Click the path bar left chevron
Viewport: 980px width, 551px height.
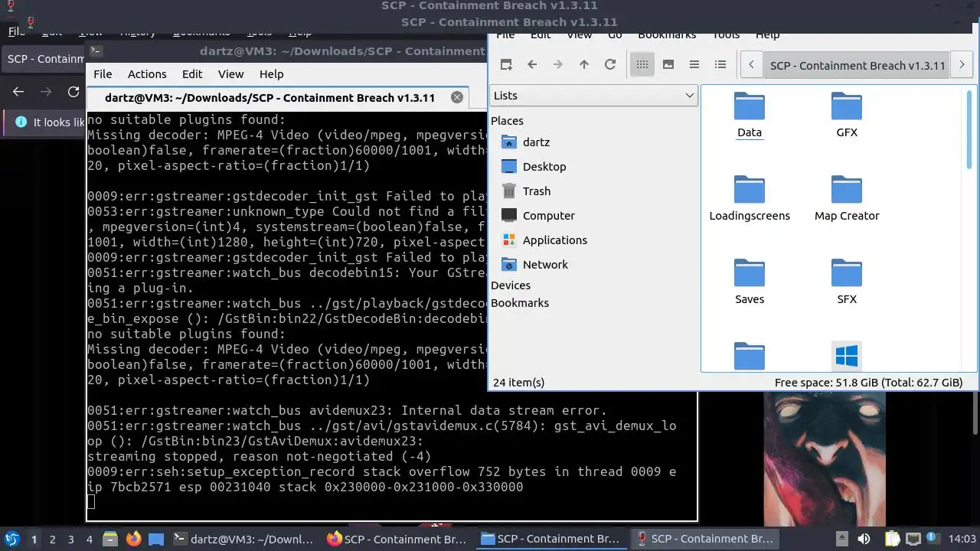752,65
